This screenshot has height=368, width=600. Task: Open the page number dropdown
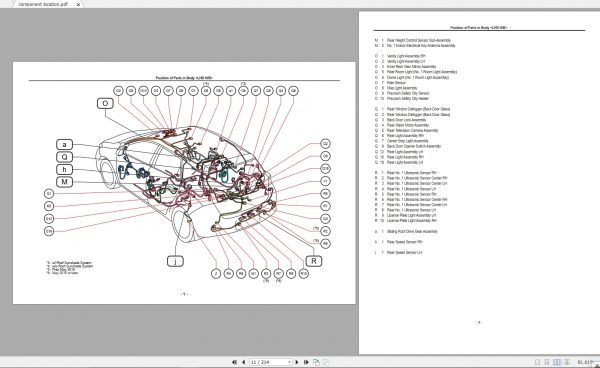(289, 362)
